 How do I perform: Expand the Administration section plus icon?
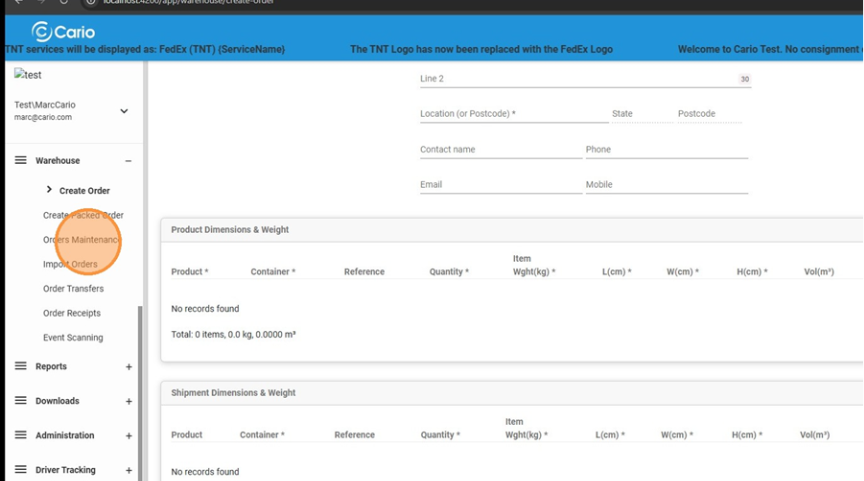(128, 436)
